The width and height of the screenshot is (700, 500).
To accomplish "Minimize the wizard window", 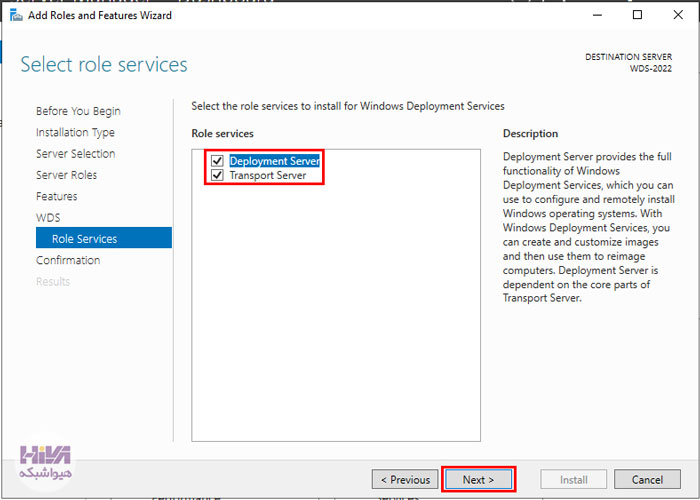I will click(597, 16).
